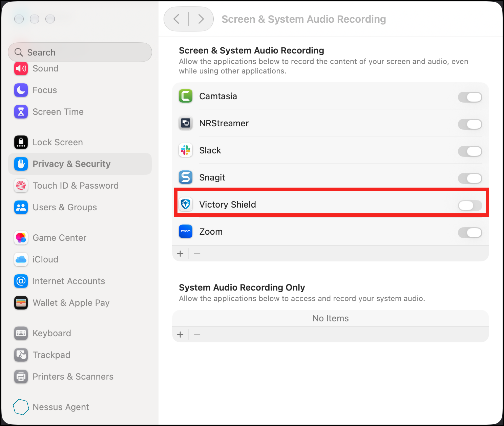This screenshot has height=426, width=504.
Task: Click the Touch ID fingerprint icon
Action: coord(21,186)
